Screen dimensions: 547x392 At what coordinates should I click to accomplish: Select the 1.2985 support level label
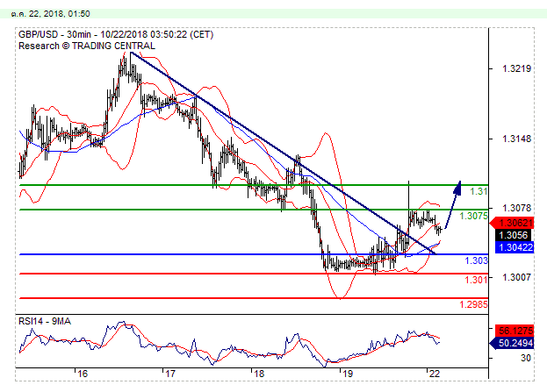click(473, 304)
